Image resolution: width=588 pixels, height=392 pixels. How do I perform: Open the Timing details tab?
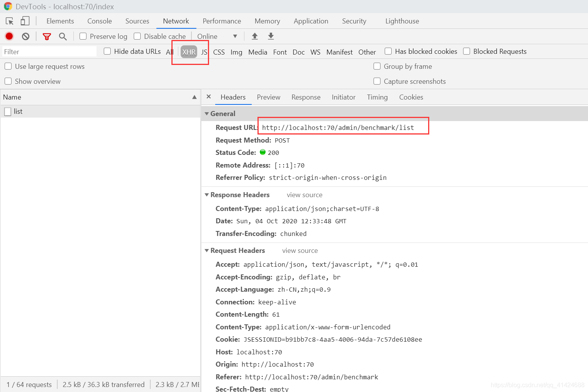click(x=377, y=97)
